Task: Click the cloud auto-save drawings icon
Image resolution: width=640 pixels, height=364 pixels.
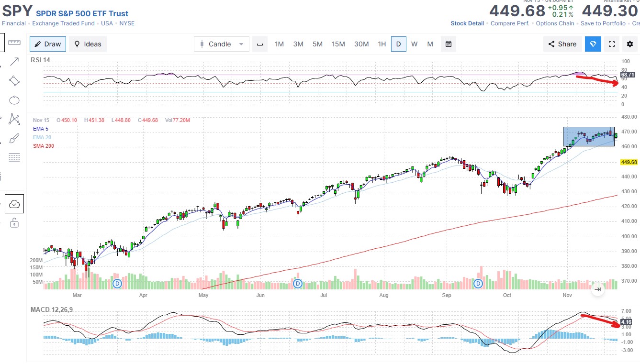Action: click(14, 204)
